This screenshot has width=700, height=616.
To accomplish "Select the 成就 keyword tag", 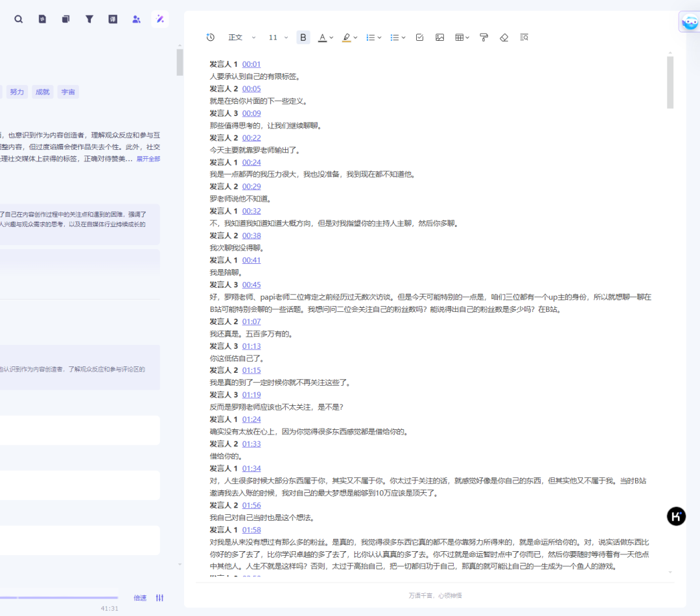I will (43, 92).
